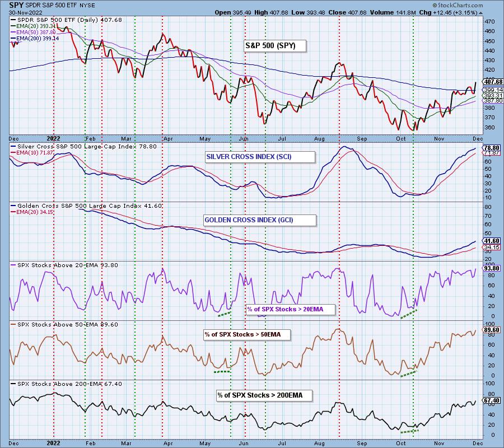Image resolution: width=504 pixels, height=448 pixels.
Task: Click the 'SILVER CROSS INDEX (SCI)' annotation box
Action: click(x=260, y=157)
